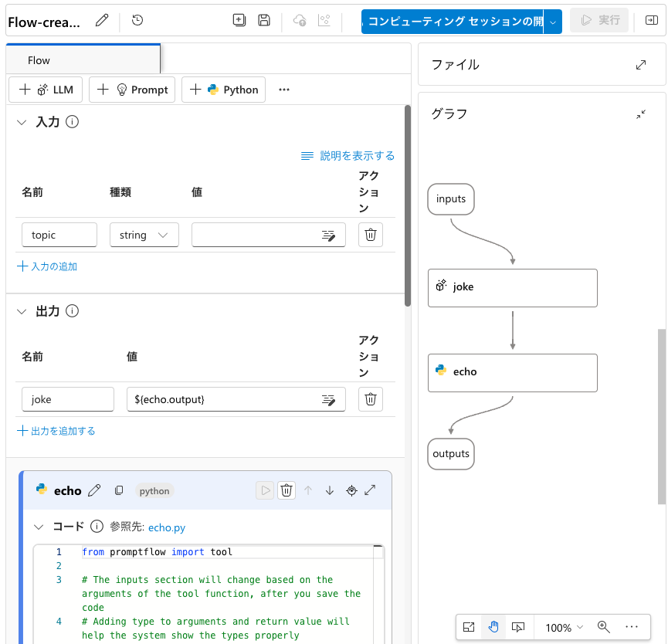Add a Prompt node
Viewport: 668px width, 644px height.
(x=132, y=90)
